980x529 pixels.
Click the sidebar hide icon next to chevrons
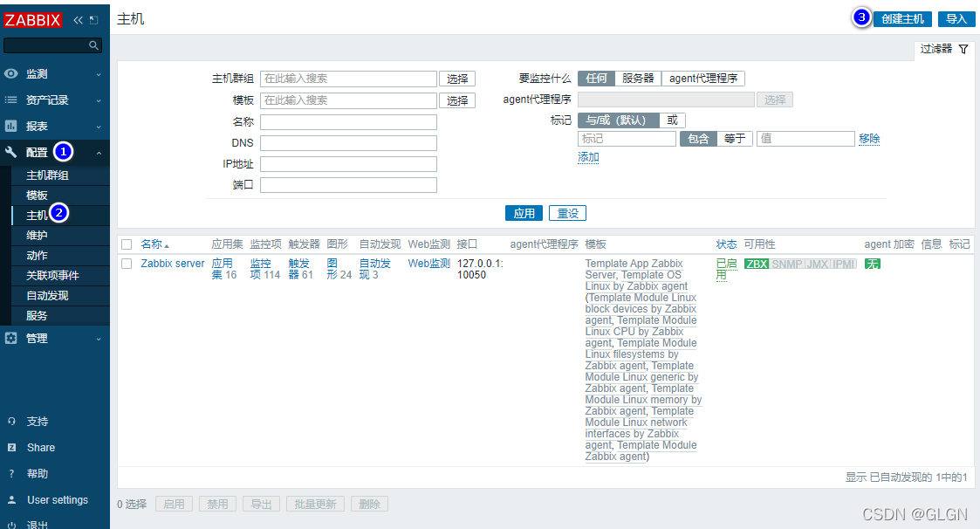93,20
